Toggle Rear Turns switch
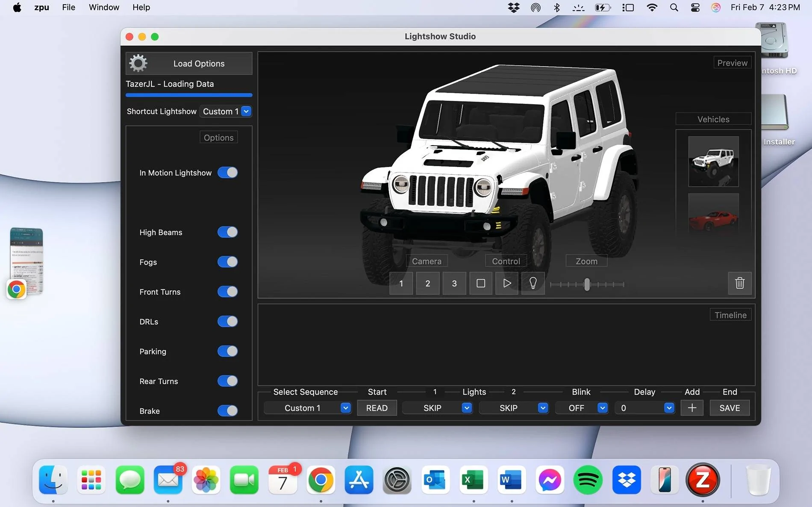The width and height of the screenshot is (812, 507). click(227, 381)
